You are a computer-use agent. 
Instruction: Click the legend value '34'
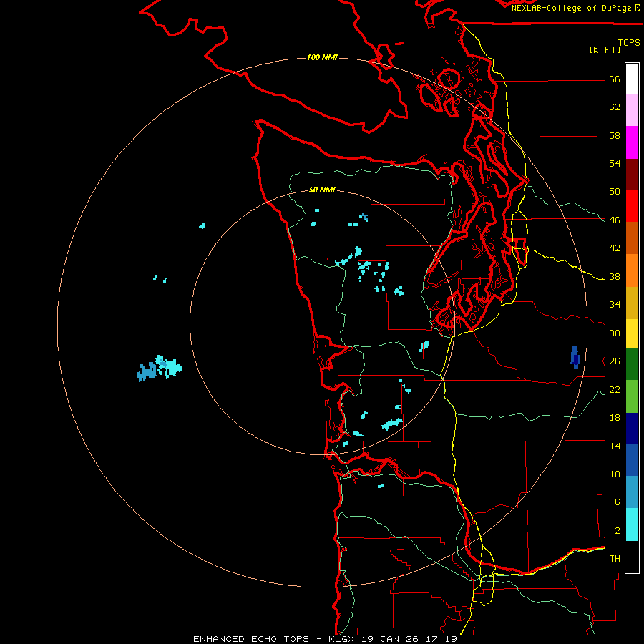click(615, 304)
